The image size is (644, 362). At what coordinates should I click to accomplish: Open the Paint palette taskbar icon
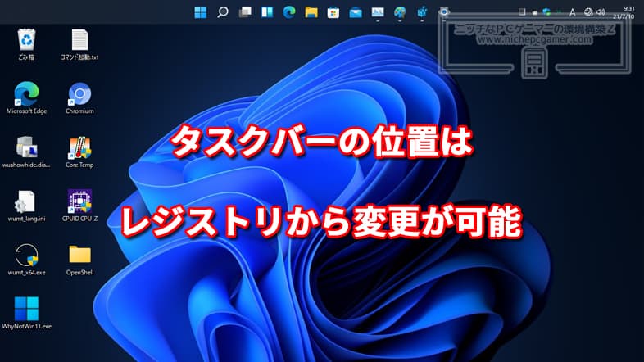tap(400, 12)
